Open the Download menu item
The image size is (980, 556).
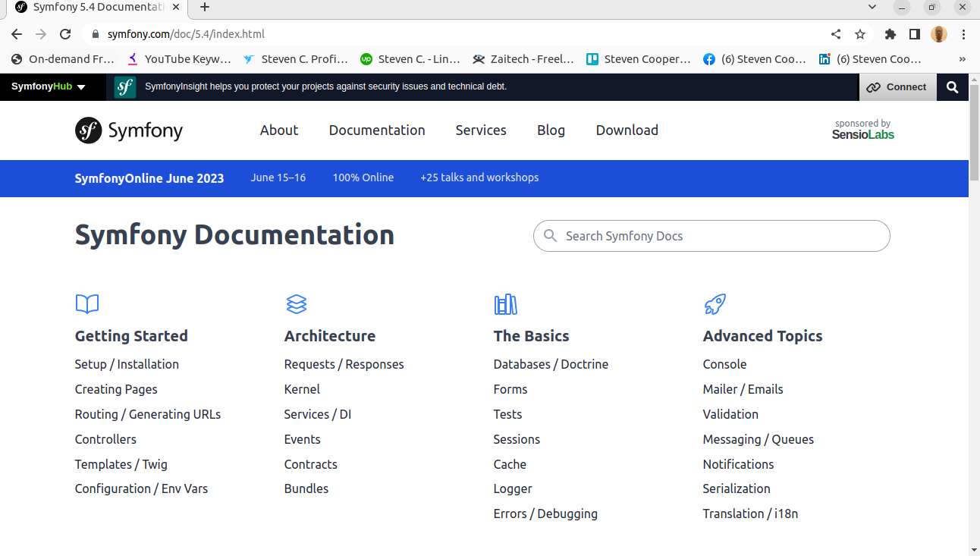pos(627,130)
